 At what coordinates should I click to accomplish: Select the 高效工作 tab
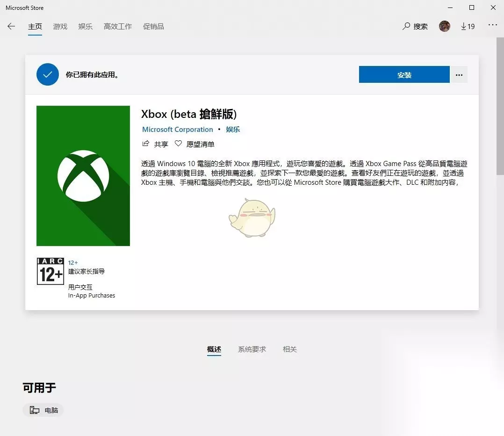(118, 27)
